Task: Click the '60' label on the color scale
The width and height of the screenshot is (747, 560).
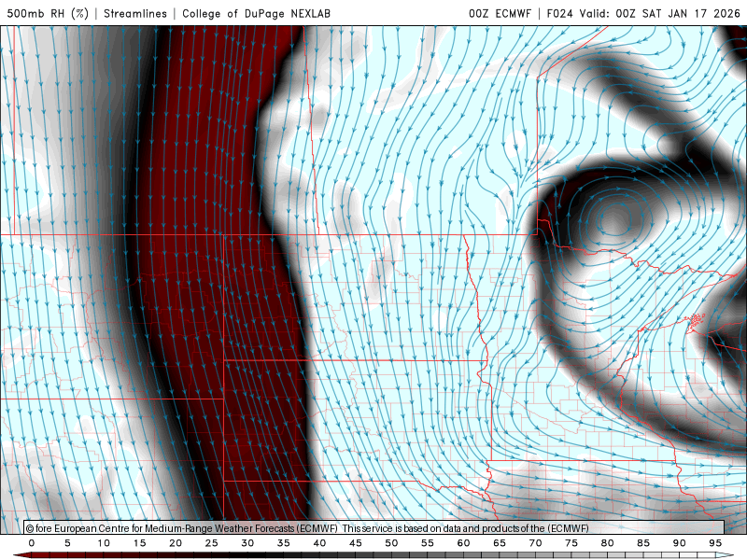Action: pos(463,543)
